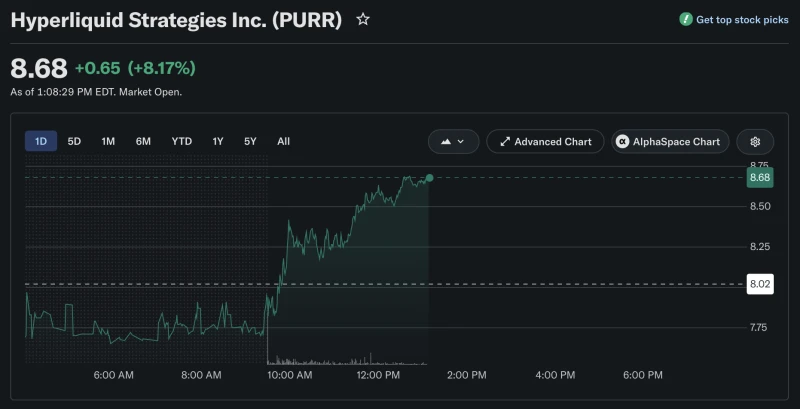800x409 pixels.
Task: Click the green Get top stock picks icon
Action: point(686,20)
